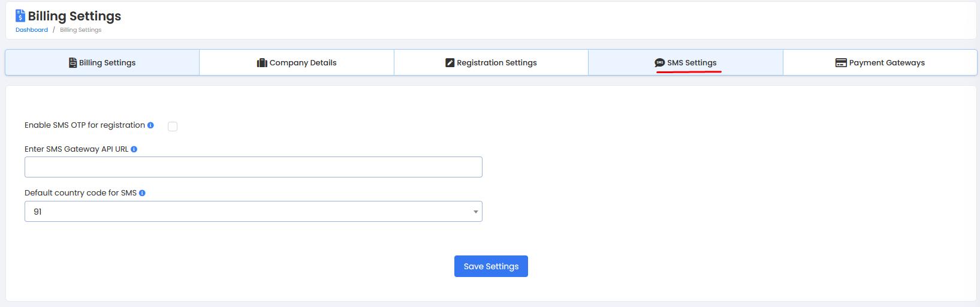The height and width of the screenshot is (307, 980).
Task: Click the credit card icon on Payment Gateways tab
Action: coord(841,63)
